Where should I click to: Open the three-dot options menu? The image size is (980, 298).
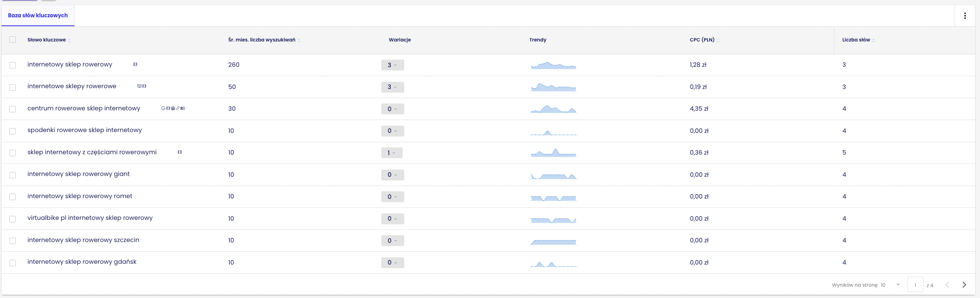click(x=965, y=16)
